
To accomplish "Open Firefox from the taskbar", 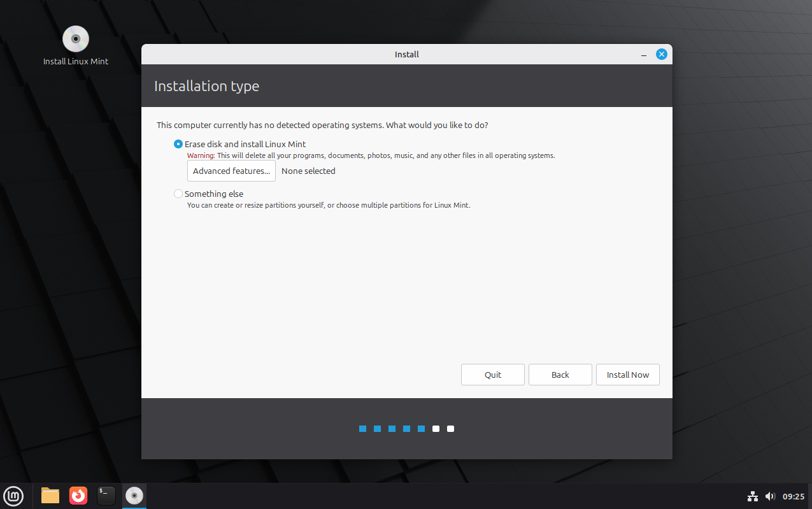I will pos(78,495).
